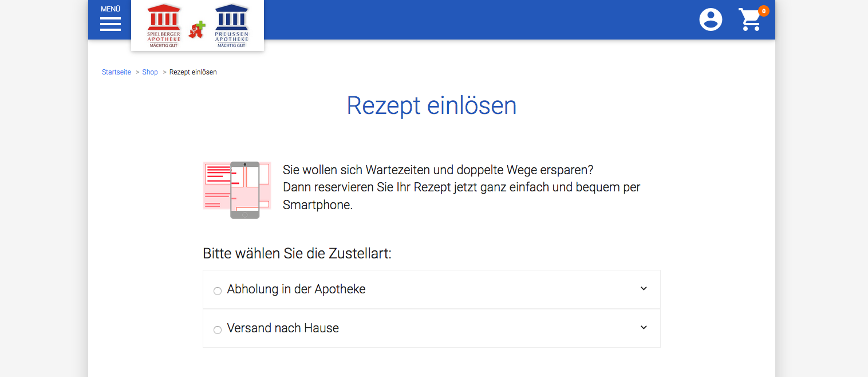Click the prescription and smartphone illustration
The height and width of the screenshot is (377, 868).
[236, 190]
